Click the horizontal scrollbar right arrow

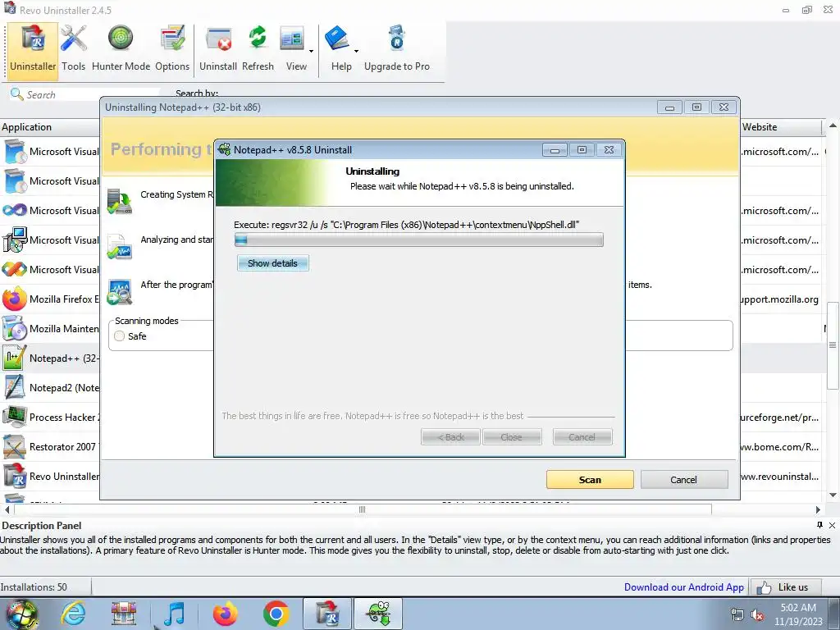point(818,509)
